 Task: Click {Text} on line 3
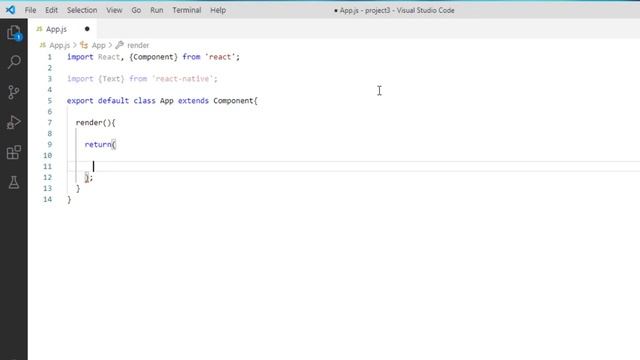111,79
